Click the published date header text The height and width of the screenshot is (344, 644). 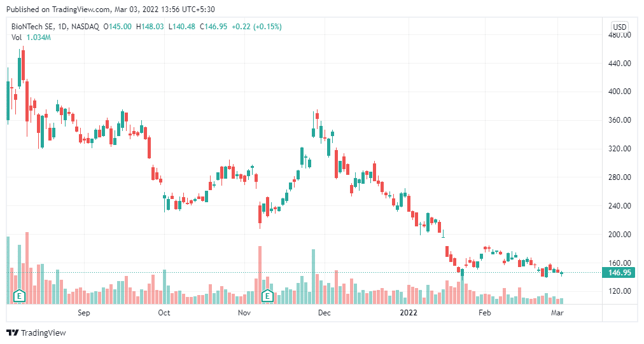pos(111,9)
